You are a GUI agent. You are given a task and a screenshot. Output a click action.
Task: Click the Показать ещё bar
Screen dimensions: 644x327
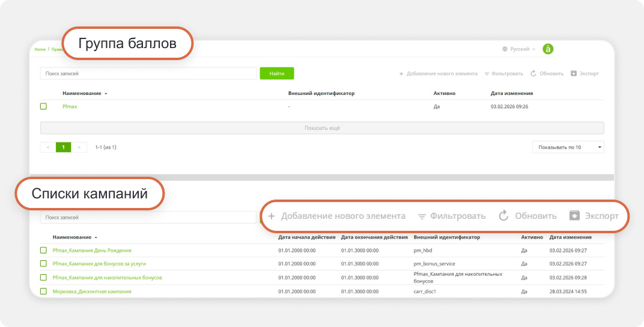click(322, 128)
